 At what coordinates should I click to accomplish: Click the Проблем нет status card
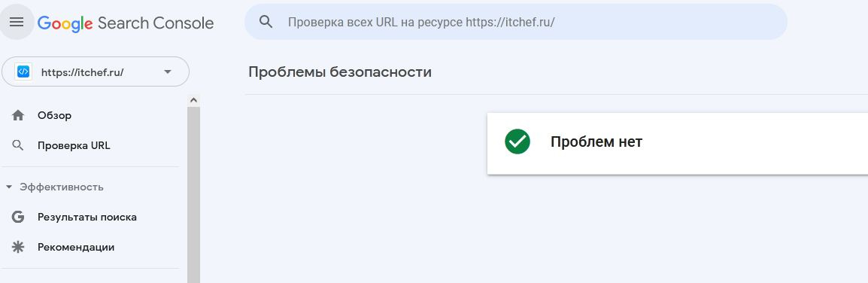point(677,144)
